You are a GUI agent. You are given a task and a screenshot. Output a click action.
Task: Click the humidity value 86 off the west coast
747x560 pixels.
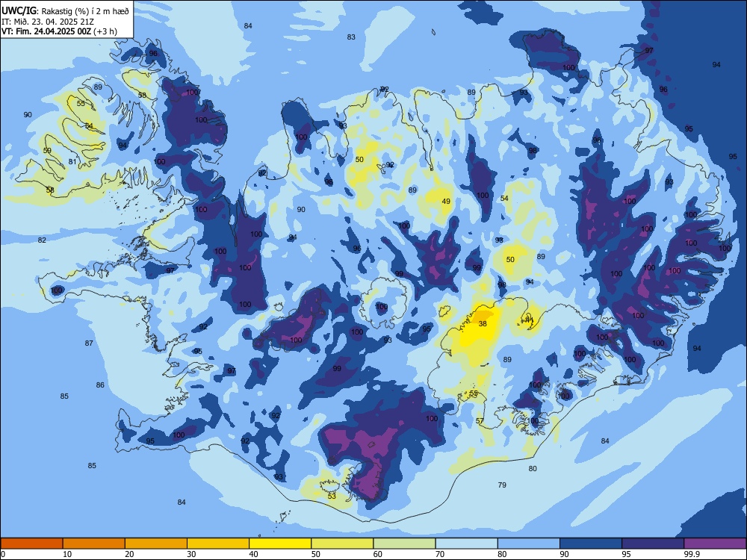click(100, 385)
